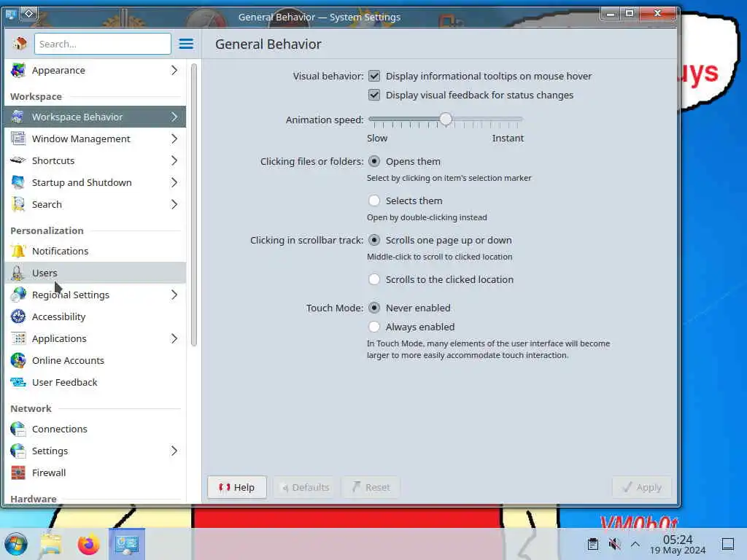The image size is (747, 560).
Task: Click the pin diamond icon in title bar
Action: (28, 13)
